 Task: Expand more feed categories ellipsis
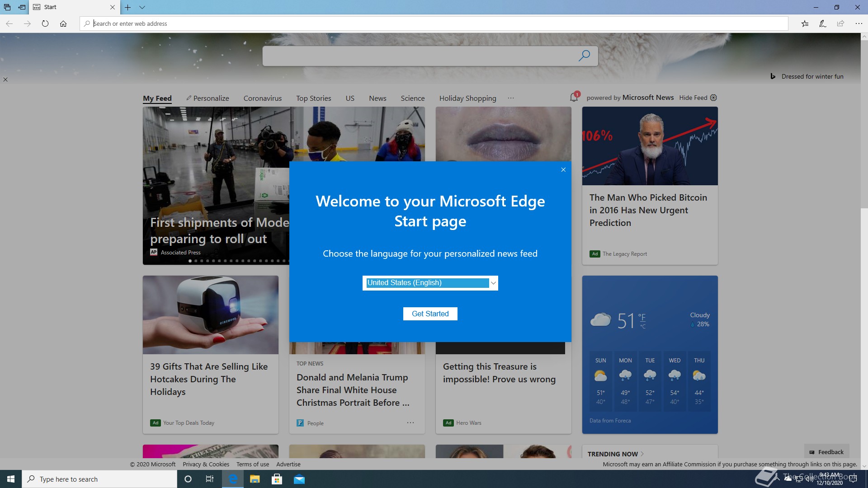coord(511,98)
